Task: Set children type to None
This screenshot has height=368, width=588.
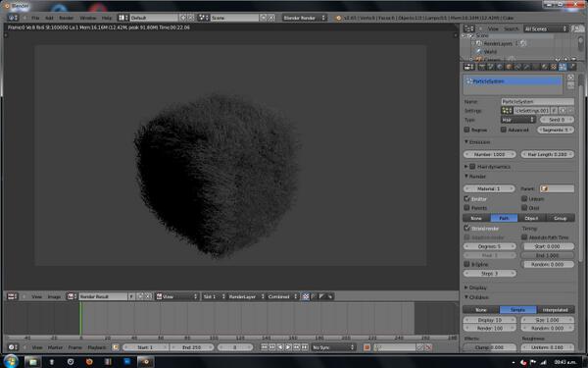Action: [481, 310]
